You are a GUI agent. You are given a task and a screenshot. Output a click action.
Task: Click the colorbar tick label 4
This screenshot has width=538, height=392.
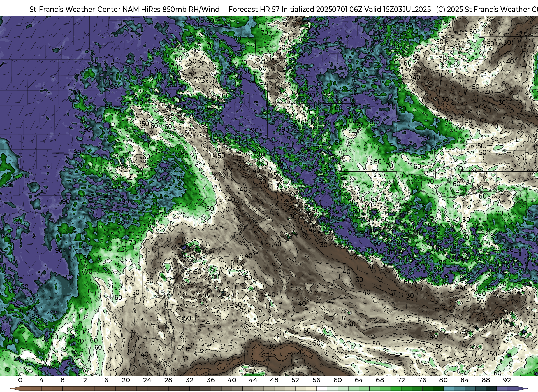tap(41, 380)
